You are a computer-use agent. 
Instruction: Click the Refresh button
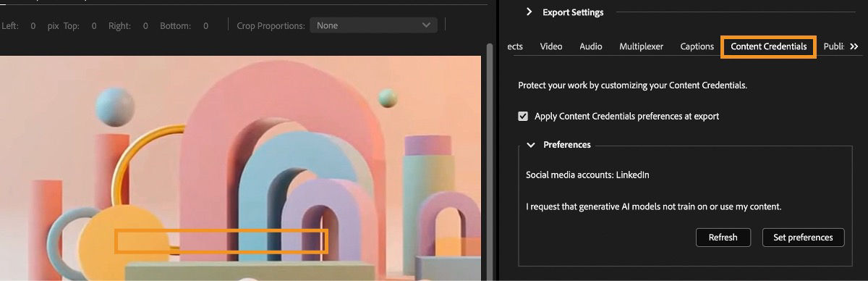723,237
